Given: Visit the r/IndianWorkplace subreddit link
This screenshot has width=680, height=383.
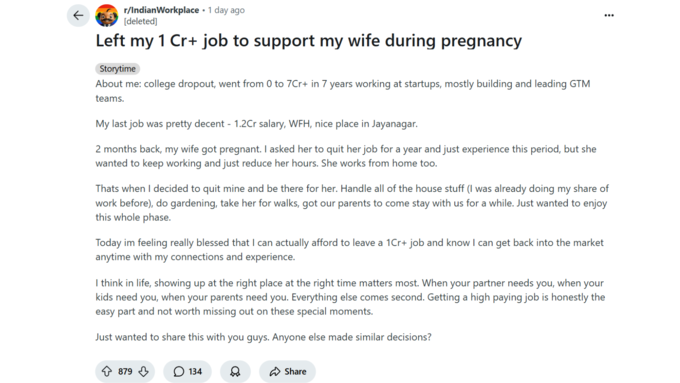Looking at the screenshot, I should 161,10.
